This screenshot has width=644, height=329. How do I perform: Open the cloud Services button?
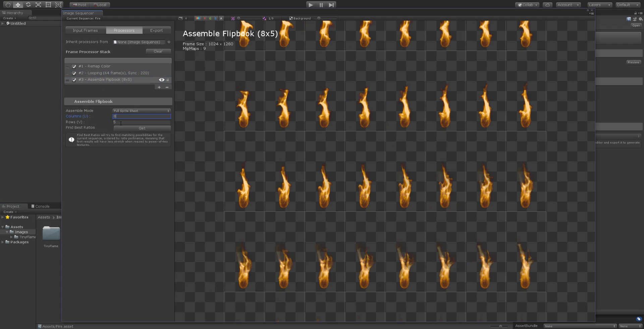click(x=547, y=5)
